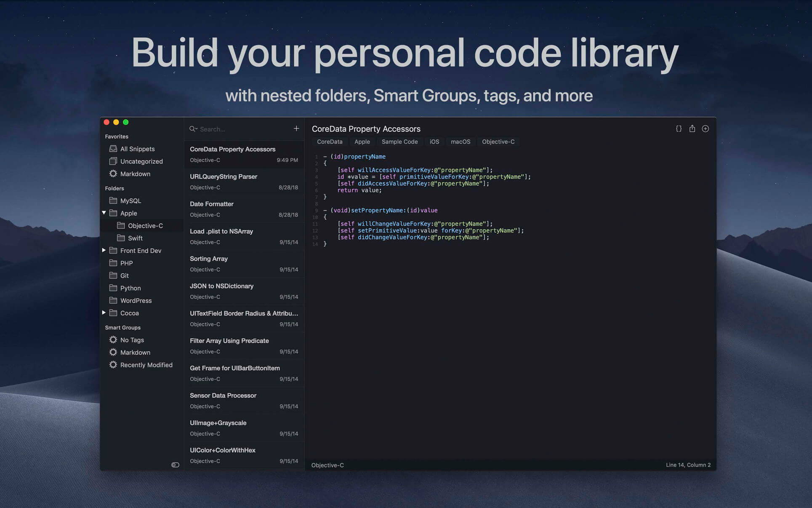The image size is (812, 508).
Task: Toggle the sidebar switch at bottom
Action: click(x=175, y=465)
